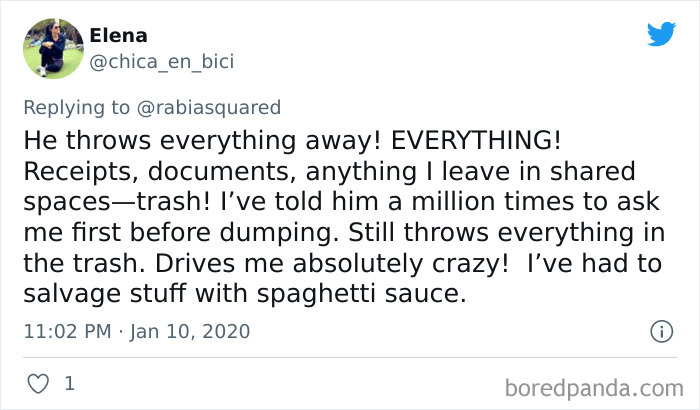Click the Twitter bird logo
700x410 pixels.
(660, 34)
